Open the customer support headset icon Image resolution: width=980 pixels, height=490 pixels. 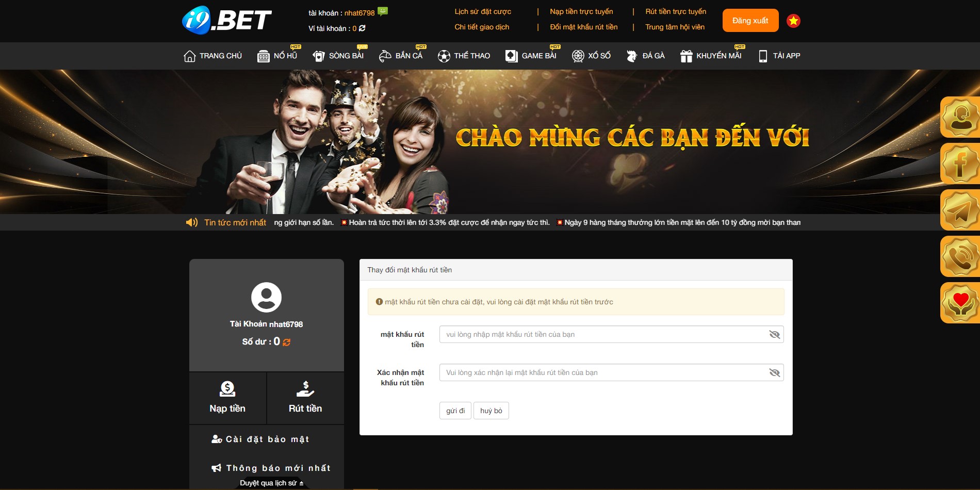[x=959, y=117]
